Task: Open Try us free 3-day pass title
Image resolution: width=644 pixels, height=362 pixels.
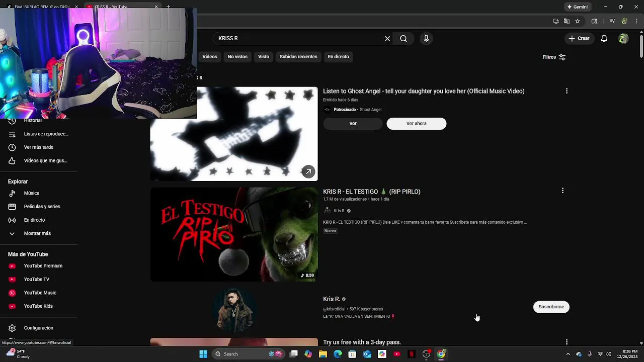Action: (362, 342)
